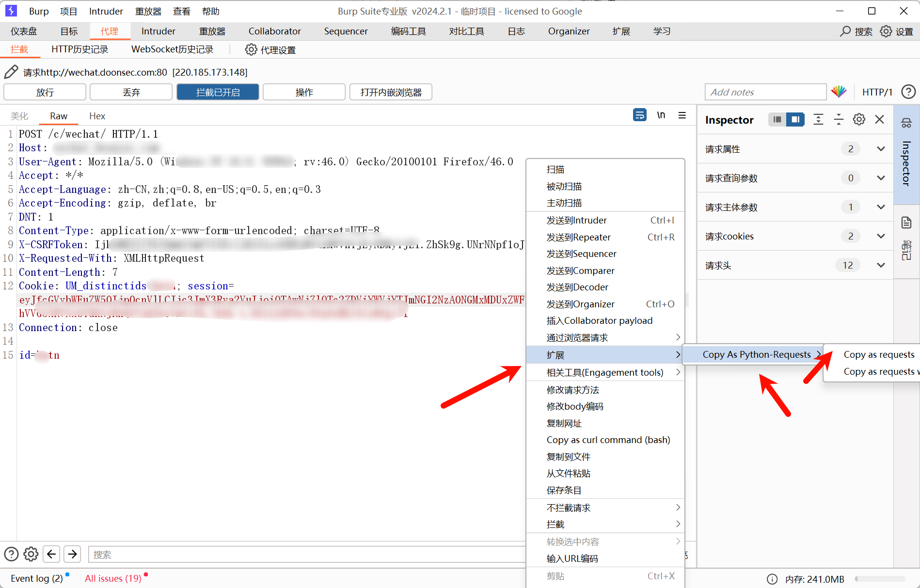920x588 pixels.
Task: Click the 丢弃 (drop) button
Action: [x=131, y=92]
